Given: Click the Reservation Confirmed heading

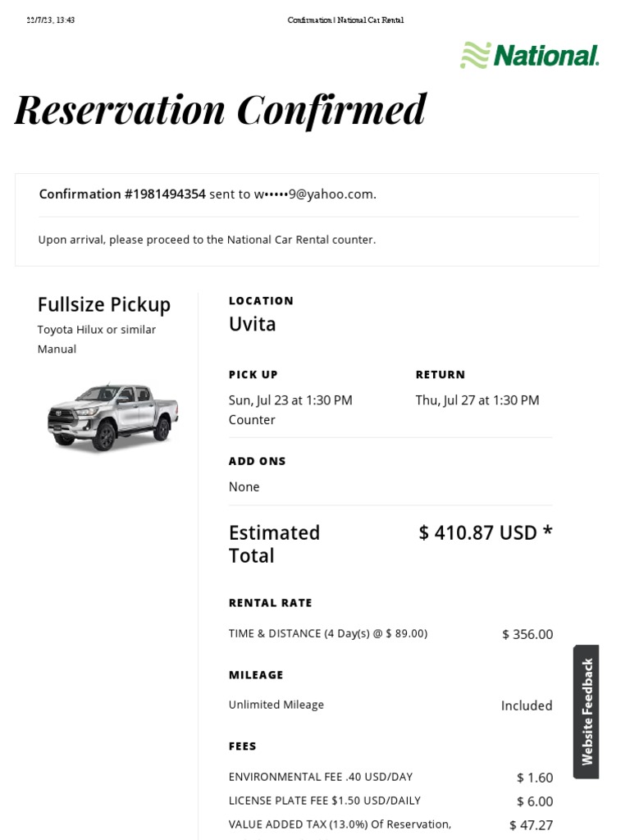Looking at the screenshot, I should coord(220,110).
